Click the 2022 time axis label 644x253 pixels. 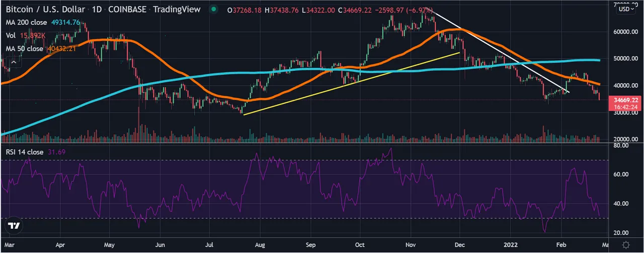[x=511, y=244]
